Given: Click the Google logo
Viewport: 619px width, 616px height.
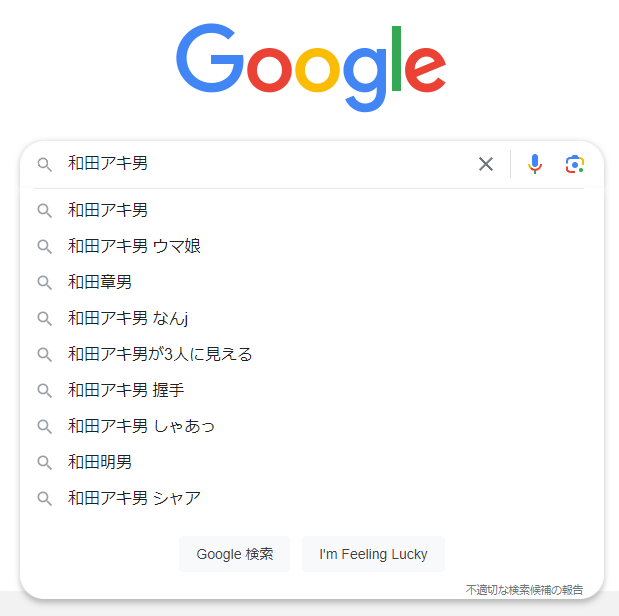Looking at the screenshot, I should pos(310,66).
